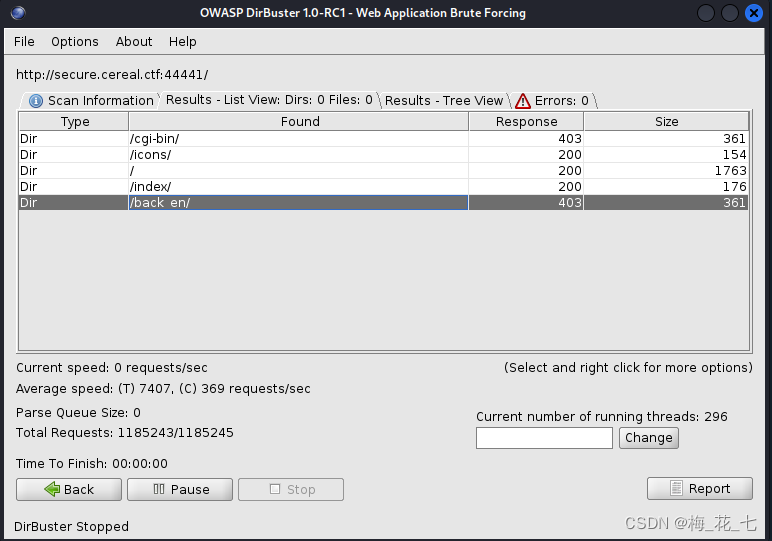
Task: Click the Parse Queue Size: 0 text
Action: tap(78, 413)
